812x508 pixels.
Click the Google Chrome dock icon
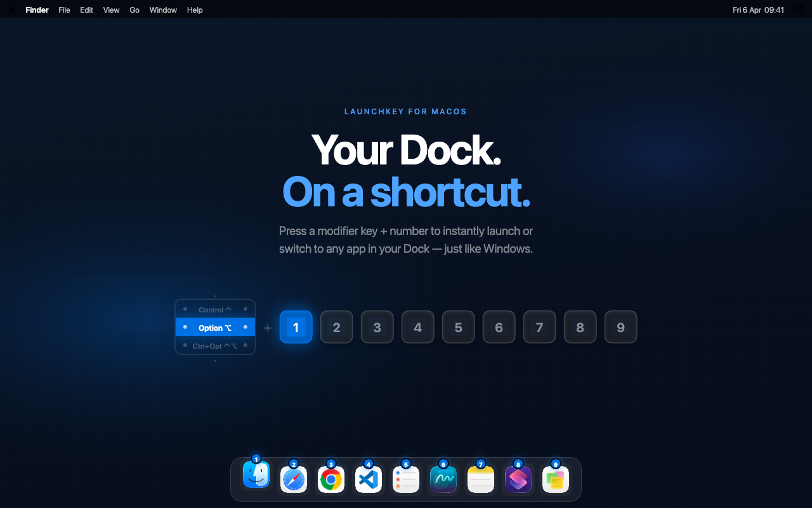331,479
